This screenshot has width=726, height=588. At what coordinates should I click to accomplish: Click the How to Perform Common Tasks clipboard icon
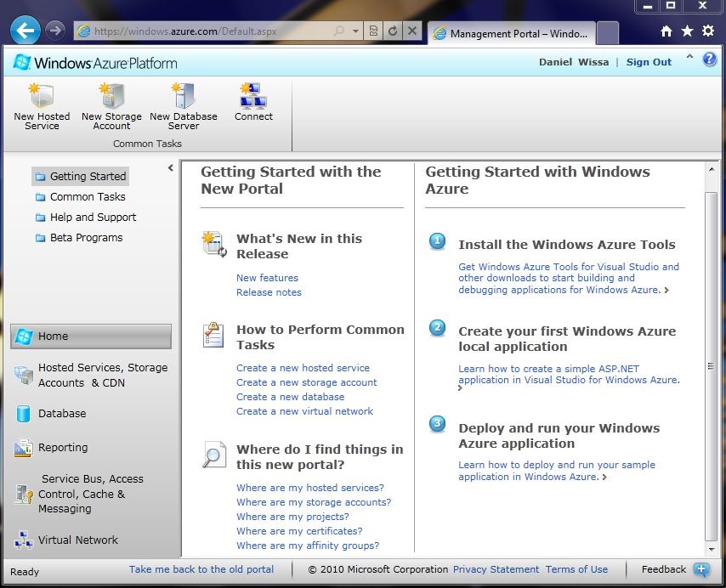213,335
